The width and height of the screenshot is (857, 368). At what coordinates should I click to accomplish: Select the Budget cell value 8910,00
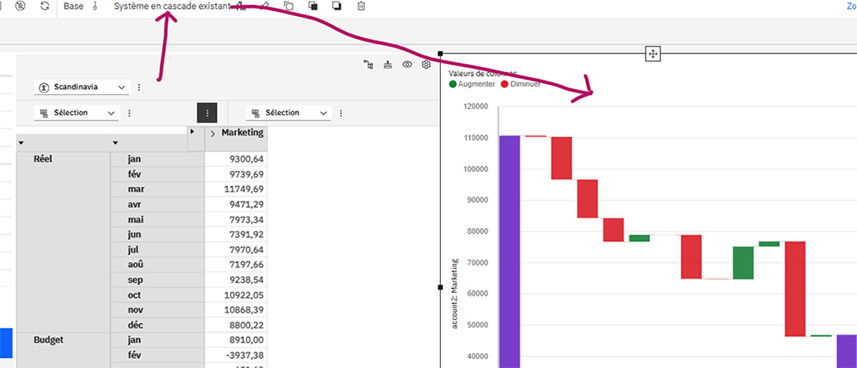click(x=236, y=340)
